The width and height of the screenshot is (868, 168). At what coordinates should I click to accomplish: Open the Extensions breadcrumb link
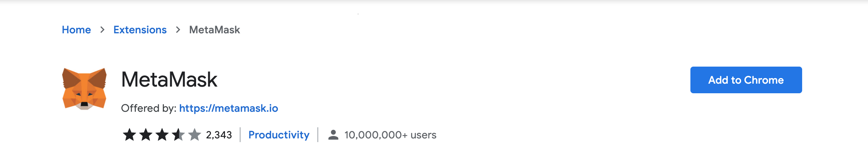click(x=140, y=30)
